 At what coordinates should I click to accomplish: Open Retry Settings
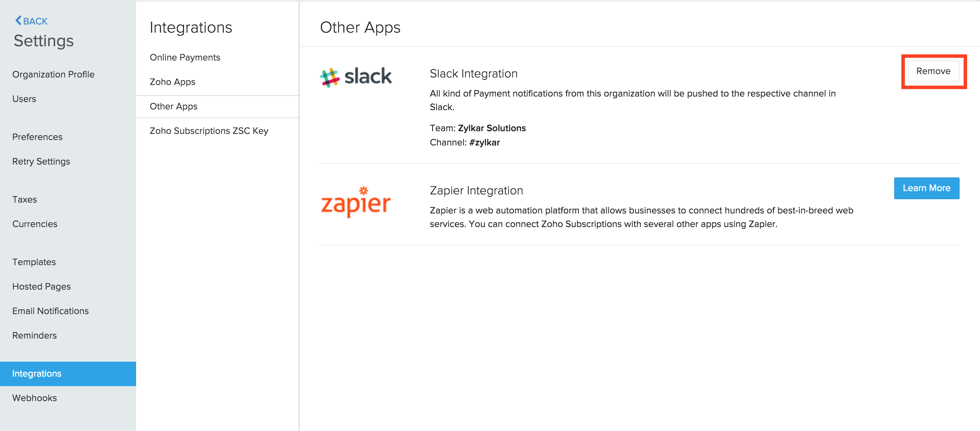(41, 161)
